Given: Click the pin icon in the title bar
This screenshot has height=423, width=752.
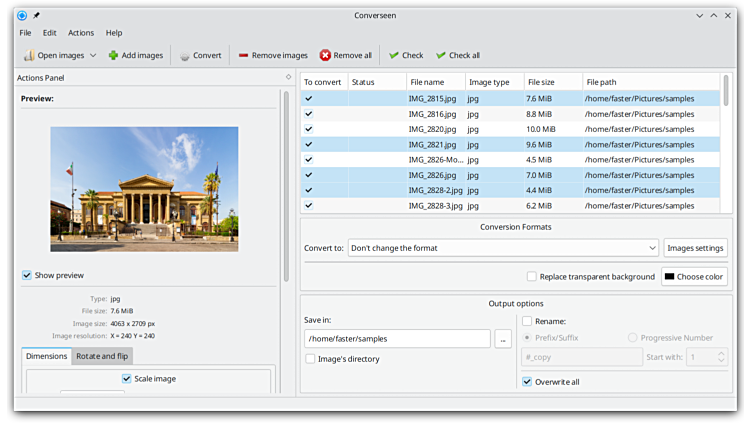Looking at the screenshot, I should click(37, 15).
